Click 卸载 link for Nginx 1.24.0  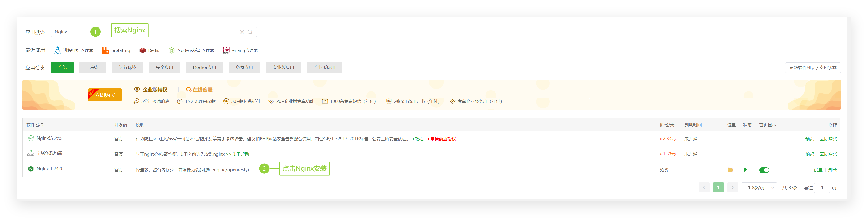[832, 170]
